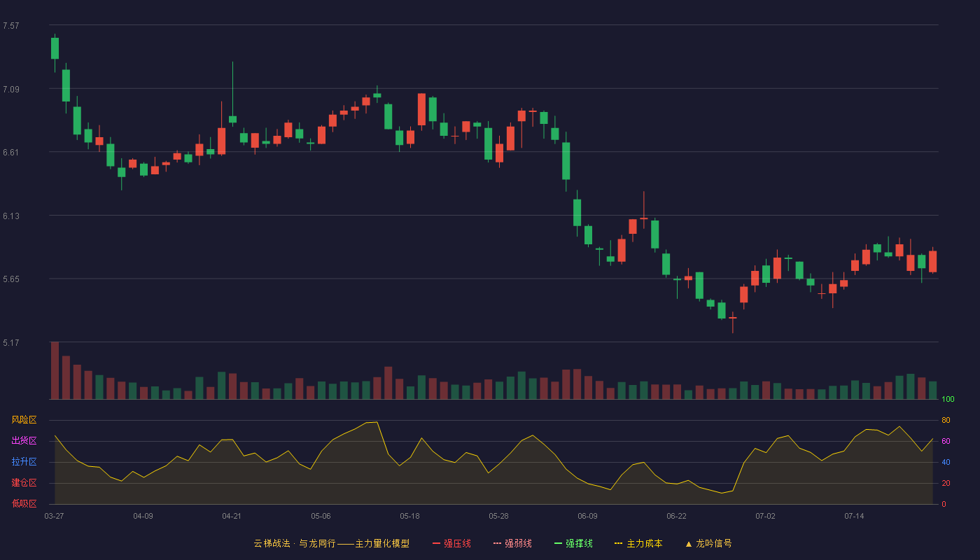Viewport: 980px width, 560px height.
Task: Click the 7.57 price axis label
Action: point(10,26)
